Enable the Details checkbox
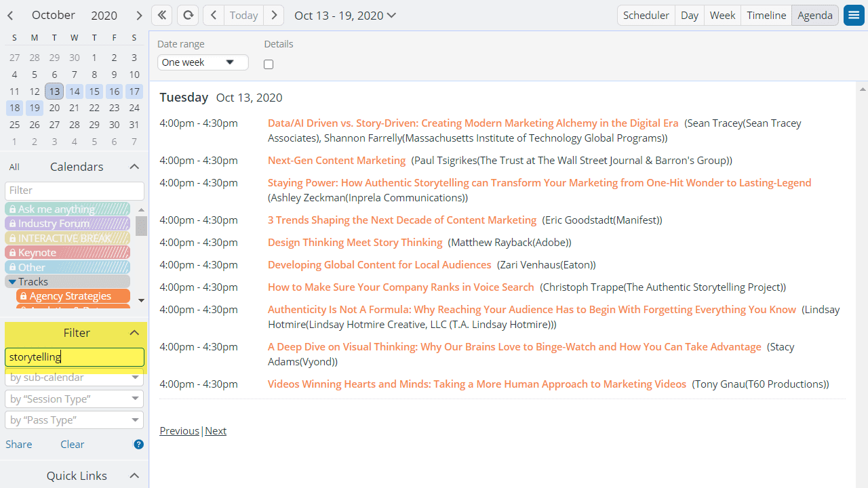Screen dimensions: 868x488 (269, 64)
